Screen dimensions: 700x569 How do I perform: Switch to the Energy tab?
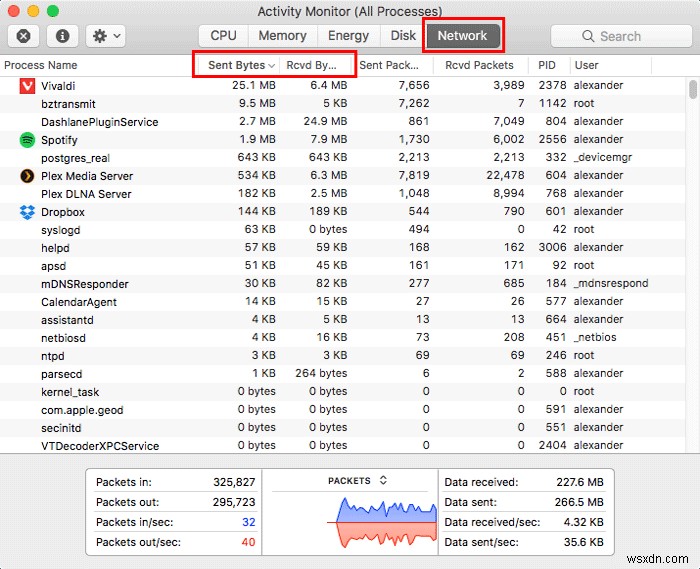(x=349, y=36)
